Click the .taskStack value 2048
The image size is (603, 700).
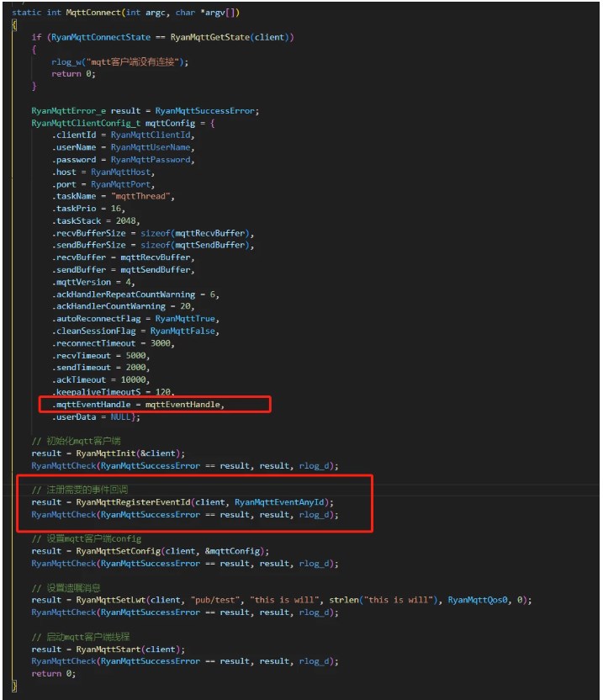(124, 220)
